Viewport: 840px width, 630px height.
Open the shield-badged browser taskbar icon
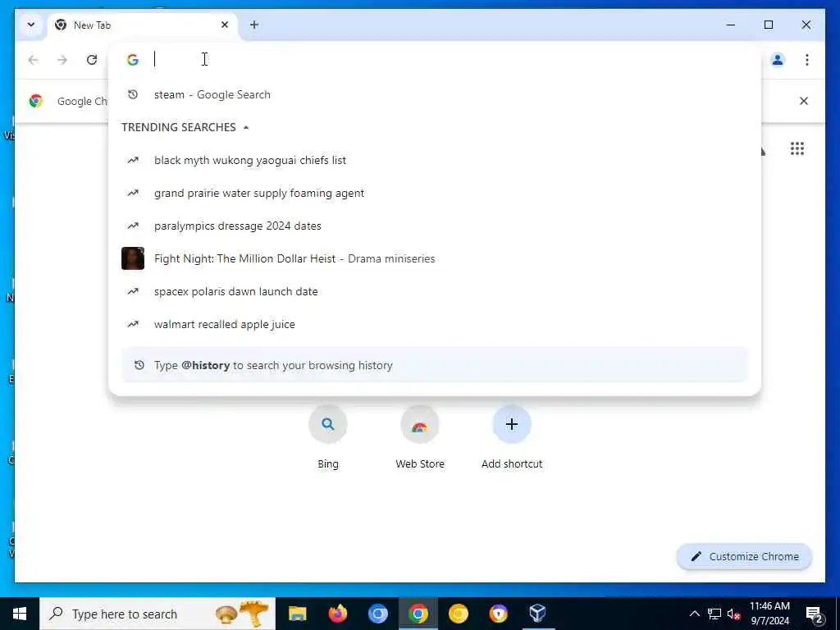[x=498, y=614]
